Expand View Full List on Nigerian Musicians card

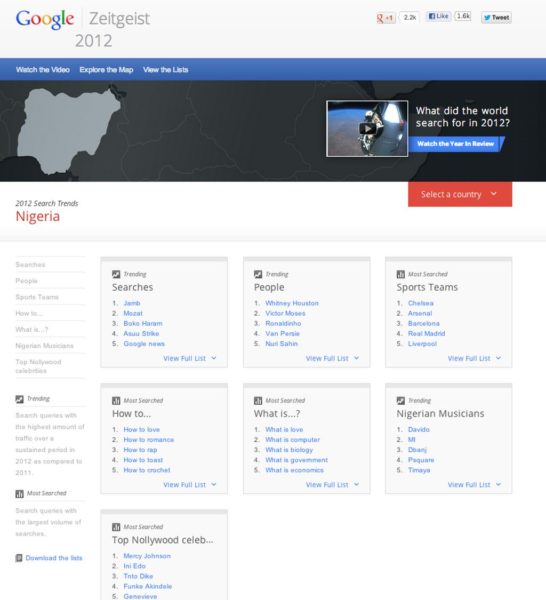pyautogui.click(x=474, y=485)
